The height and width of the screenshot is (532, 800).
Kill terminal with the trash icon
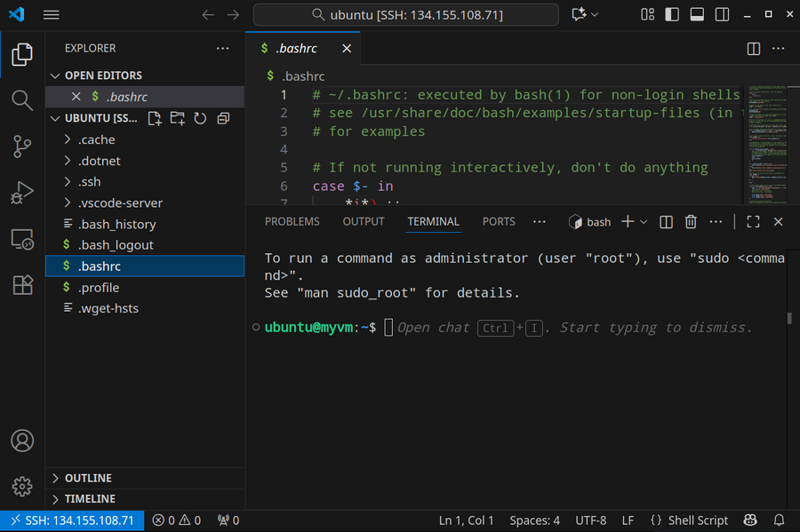pyautogui.click(x=691, y=222)
